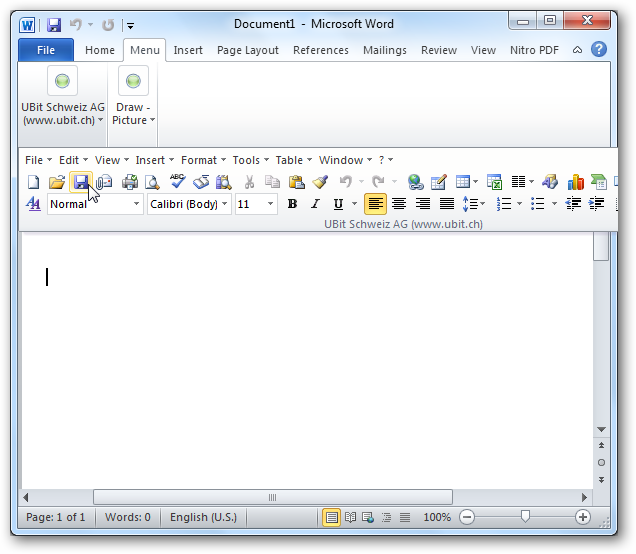Open the classic Format menu
Viewport: 636px width, 554px height.
[203, 160]
